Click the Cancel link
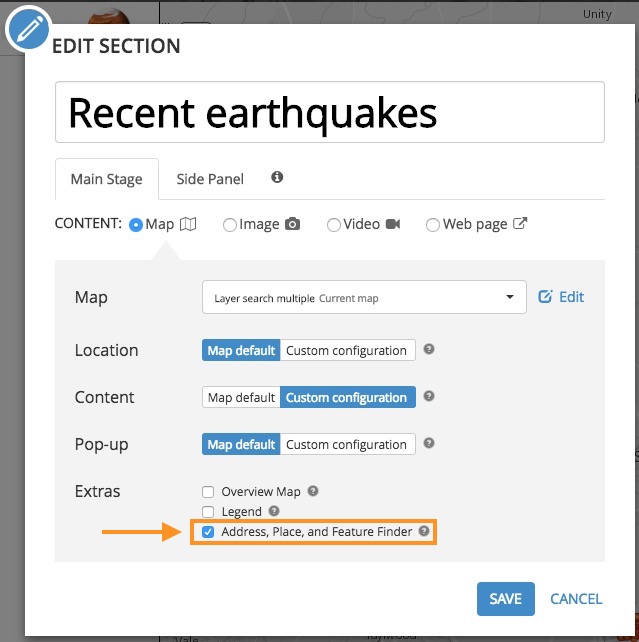Viewport: 639px width, 642px height. point(576,599)
